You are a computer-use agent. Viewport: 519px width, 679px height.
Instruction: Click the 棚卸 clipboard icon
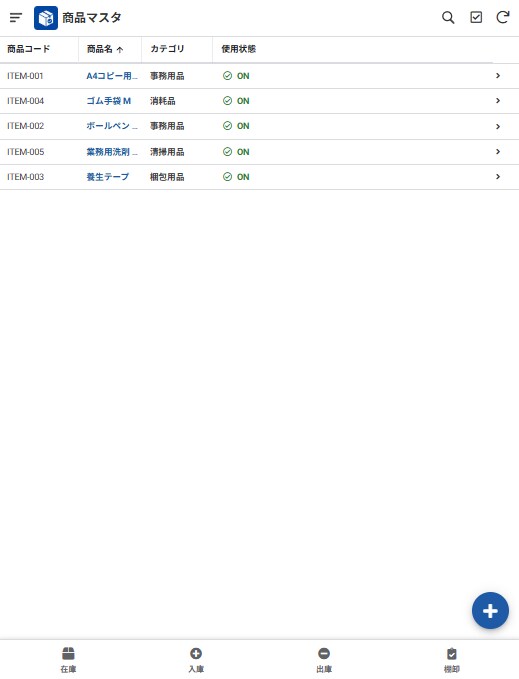coord(451,653)
